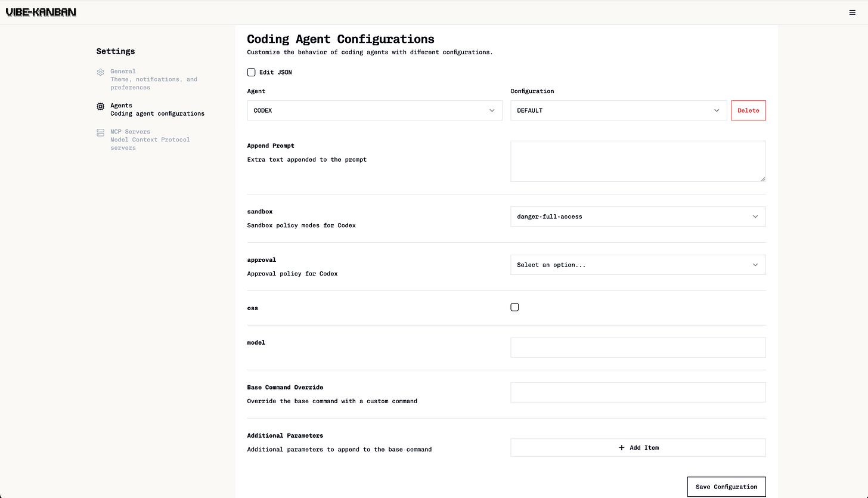Save the current configuration

726,487
